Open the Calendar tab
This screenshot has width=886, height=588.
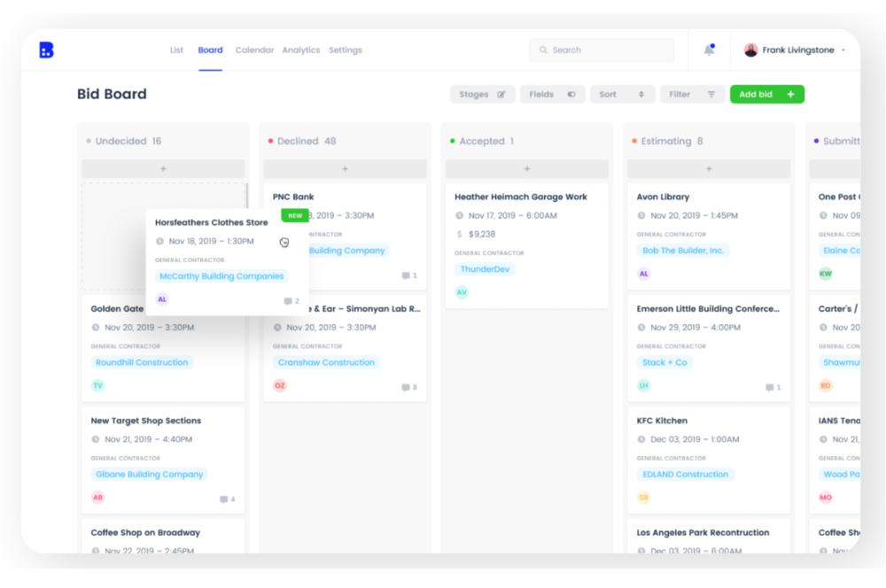point(254,50)
